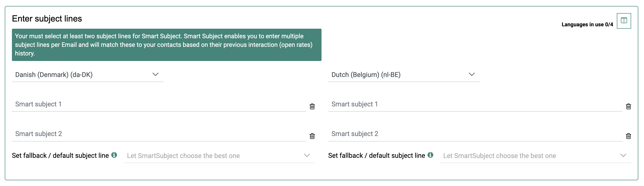This screenshot has width=644, height=186.
Task: Open the Danish (Denmark) language dropdown
Action: coord(87,75)
